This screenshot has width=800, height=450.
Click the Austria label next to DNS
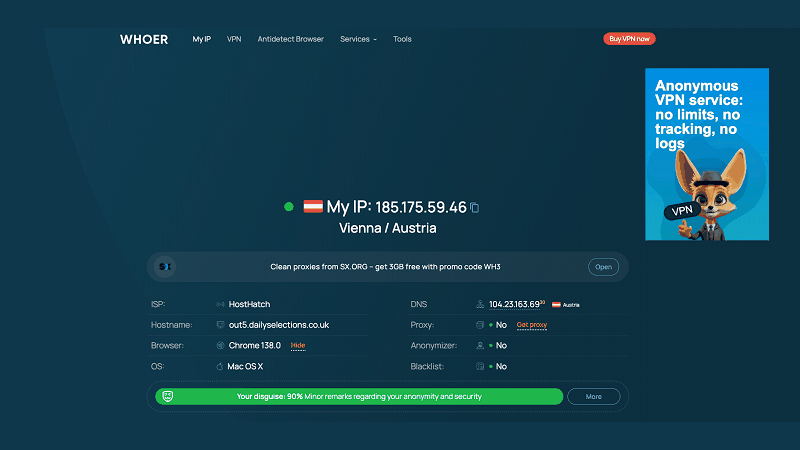pyautogui.click(x=571, y=305)
